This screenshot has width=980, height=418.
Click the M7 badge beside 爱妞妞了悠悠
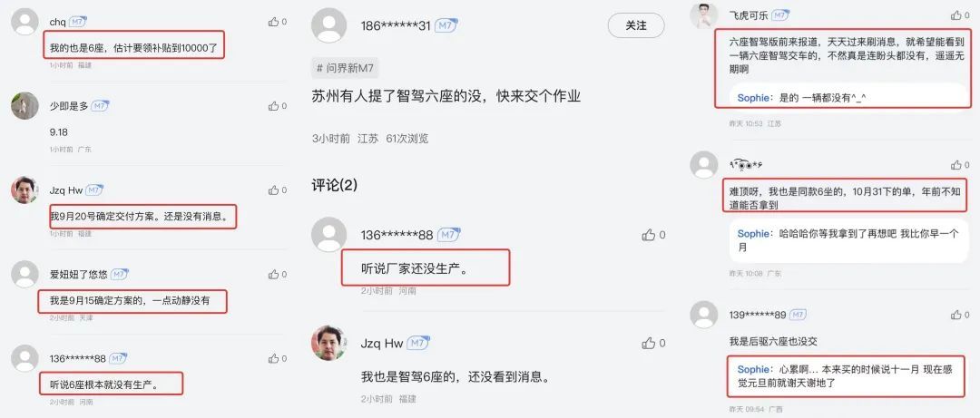tap(120, 275)
